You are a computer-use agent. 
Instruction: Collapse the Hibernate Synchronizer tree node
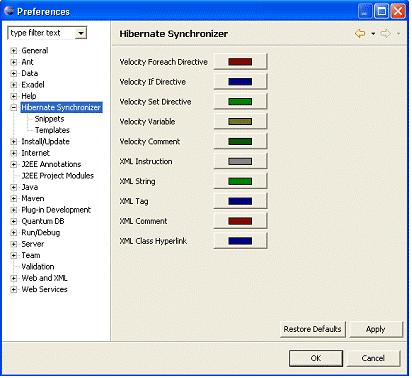[14, 108]
